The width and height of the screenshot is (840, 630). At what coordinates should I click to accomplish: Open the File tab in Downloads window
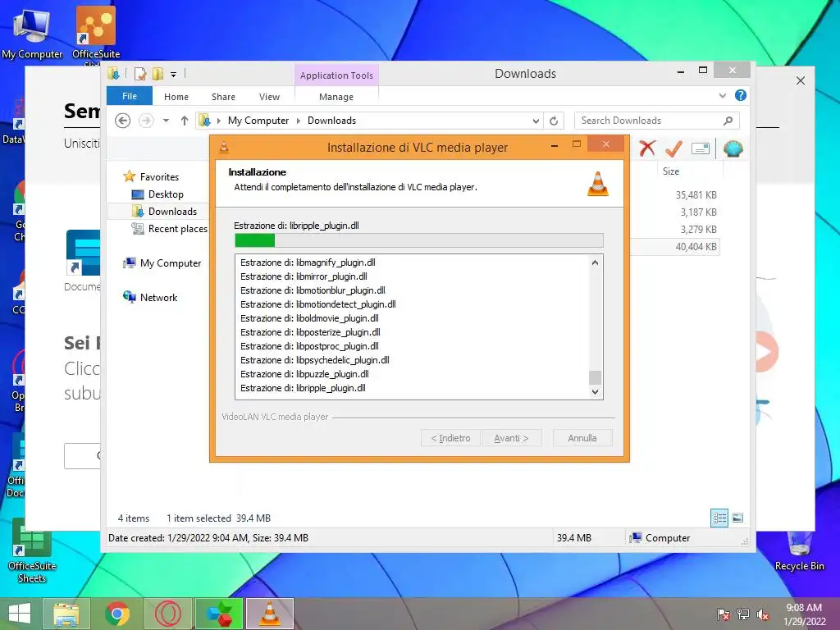[x=130, y=97]
